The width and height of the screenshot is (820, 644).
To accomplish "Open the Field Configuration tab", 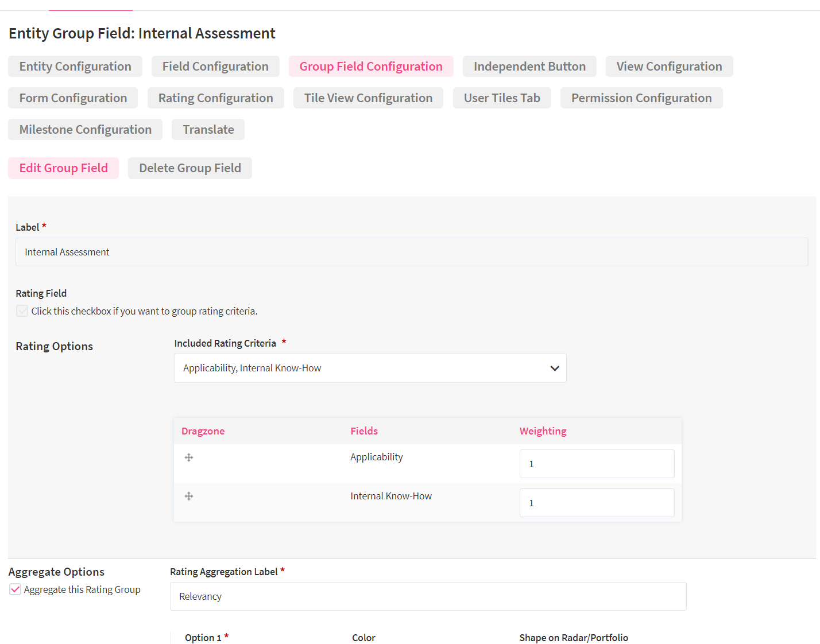I will pyautogui.click(x=215, y=67).
